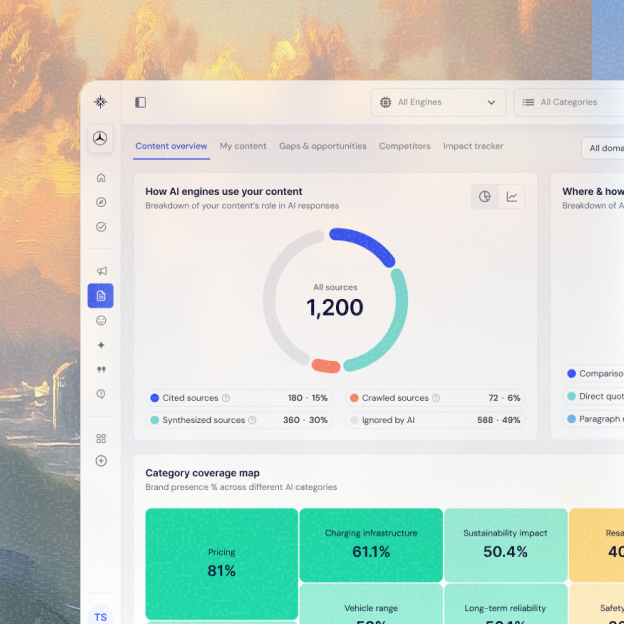
Task: Open the All domains dropdown
Action: (603, 148)
